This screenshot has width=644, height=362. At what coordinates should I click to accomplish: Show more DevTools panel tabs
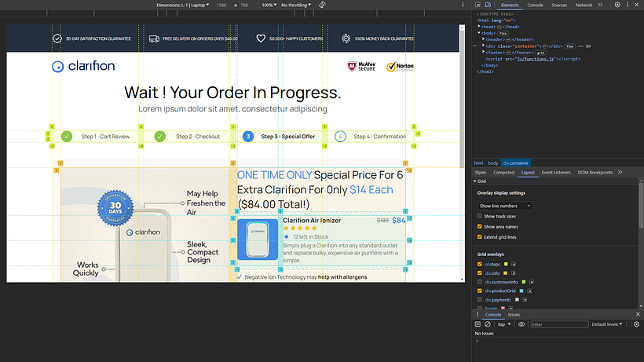tap(601, 5)
